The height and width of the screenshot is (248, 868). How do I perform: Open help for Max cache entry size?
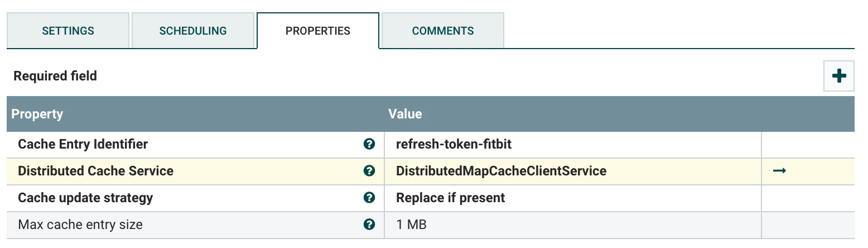(x=369, y=225)
